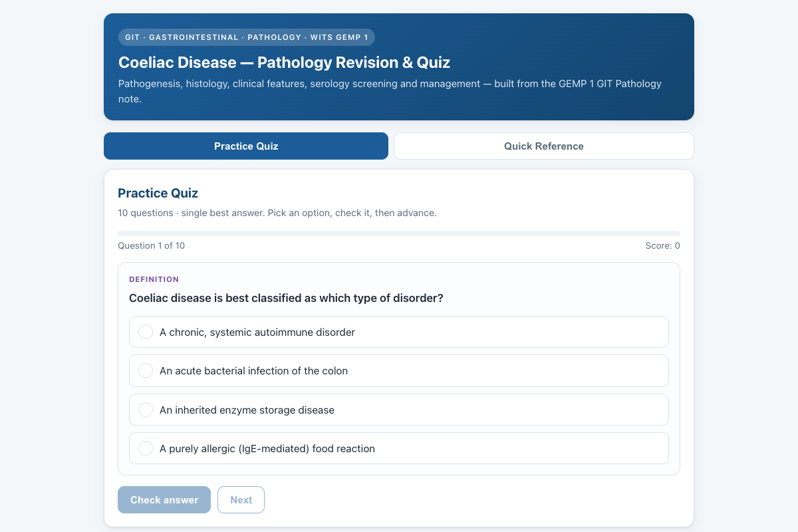Click the Coeliac Disease page title
The width and height of the screenshot is (798, 532).
284,63
